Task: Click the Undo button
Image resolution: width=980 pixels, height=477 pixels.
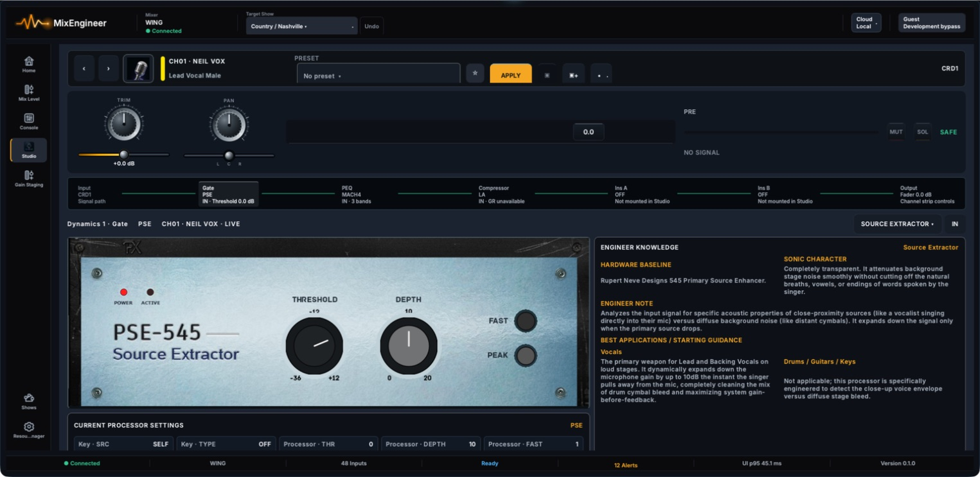Action: click(372, 26)
